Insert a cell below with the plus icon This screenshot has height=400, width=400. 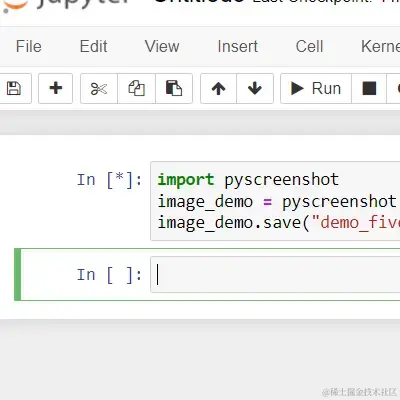55,89
